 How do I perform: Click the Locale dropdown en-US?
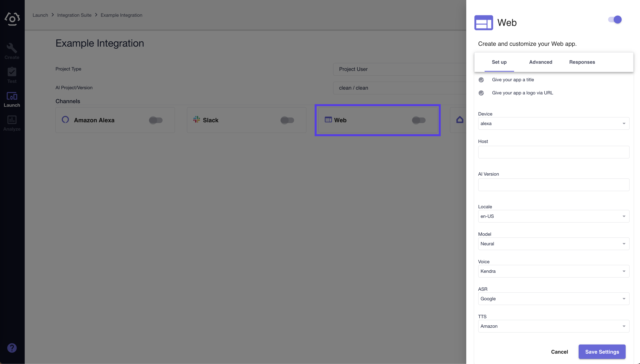[x=553, y=216]
